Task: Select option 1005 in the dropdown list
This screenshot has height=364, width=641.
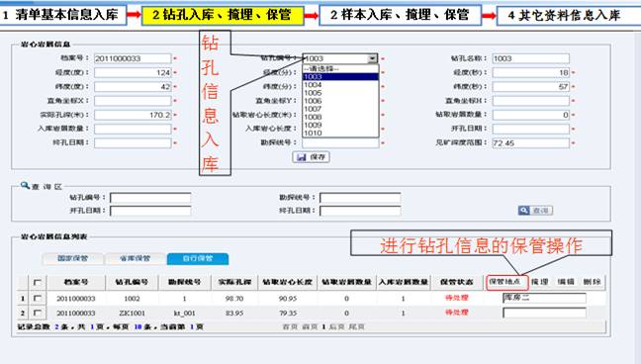Action: click(x=340, y=93)
